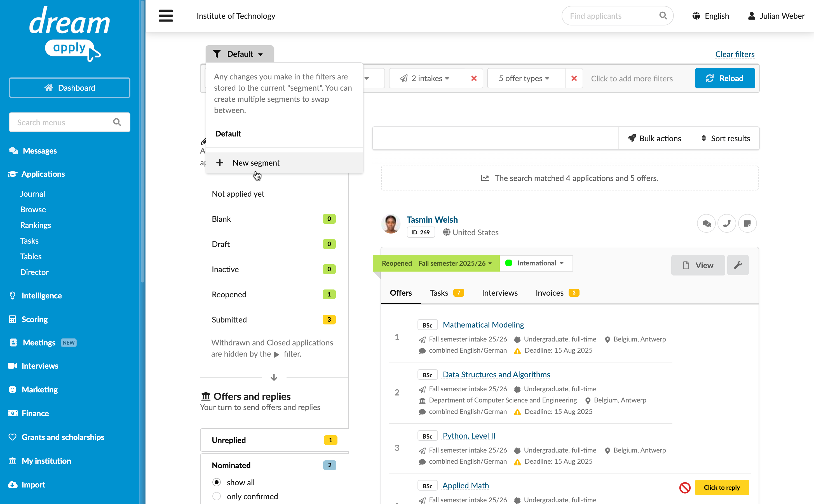Switch to the Offers tab
The height and width of the screenshot is (504, 814).
401,293
